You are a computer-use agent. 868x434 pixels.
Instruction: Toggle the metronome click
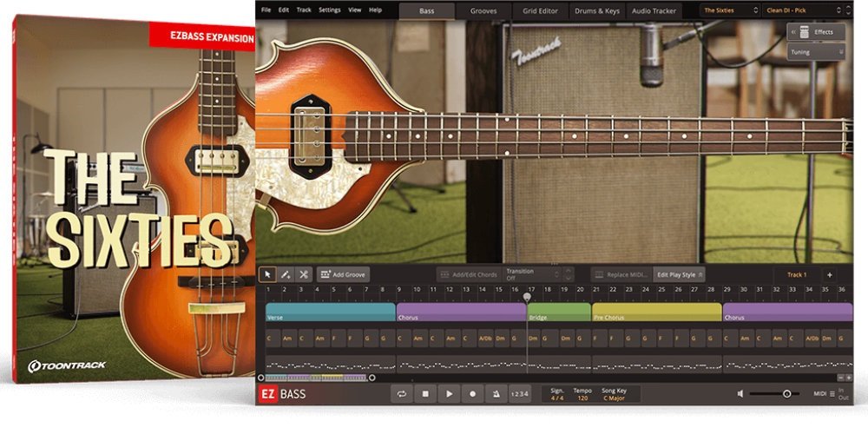coord(496,394)
